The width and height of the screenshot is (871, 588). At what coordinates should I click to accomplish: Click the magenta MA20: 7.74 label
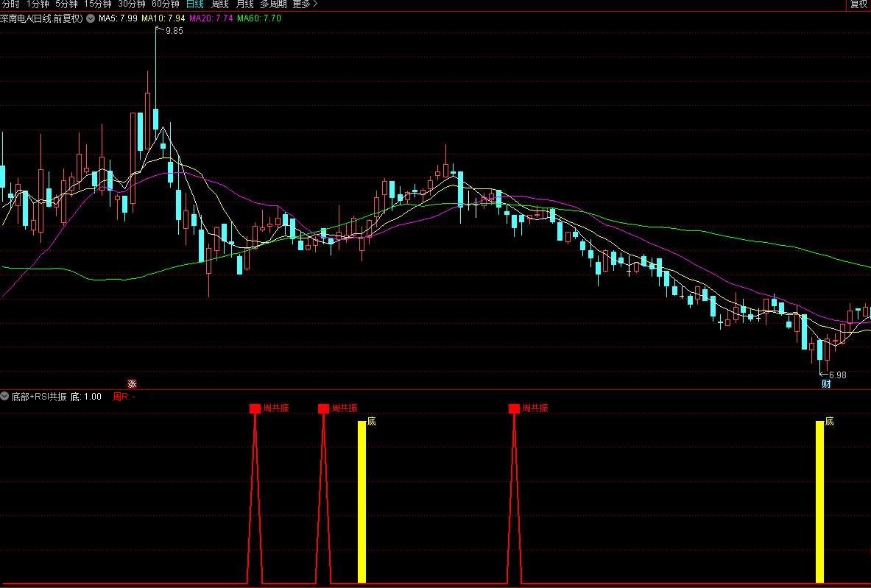(211, 18)
